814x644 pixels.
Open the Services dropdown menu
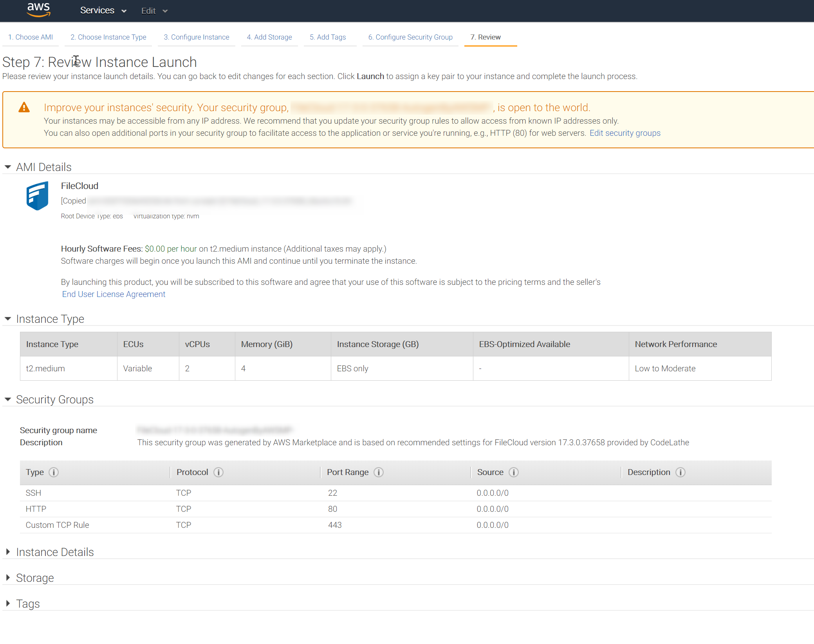103,11
